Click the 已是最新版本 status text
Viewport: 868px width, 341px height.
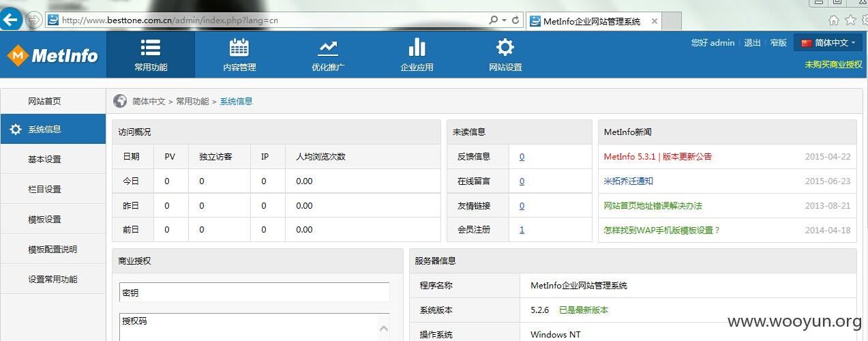tap(584, 310)
